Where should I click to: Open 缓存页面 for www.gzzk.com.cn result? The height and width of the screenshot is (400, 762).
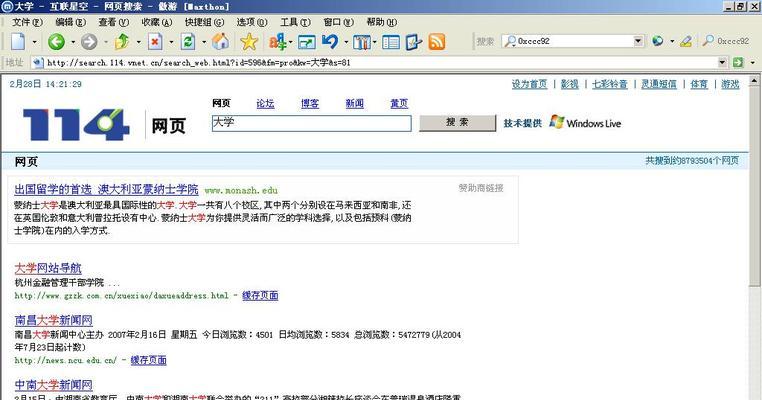(x=260, y=296)
